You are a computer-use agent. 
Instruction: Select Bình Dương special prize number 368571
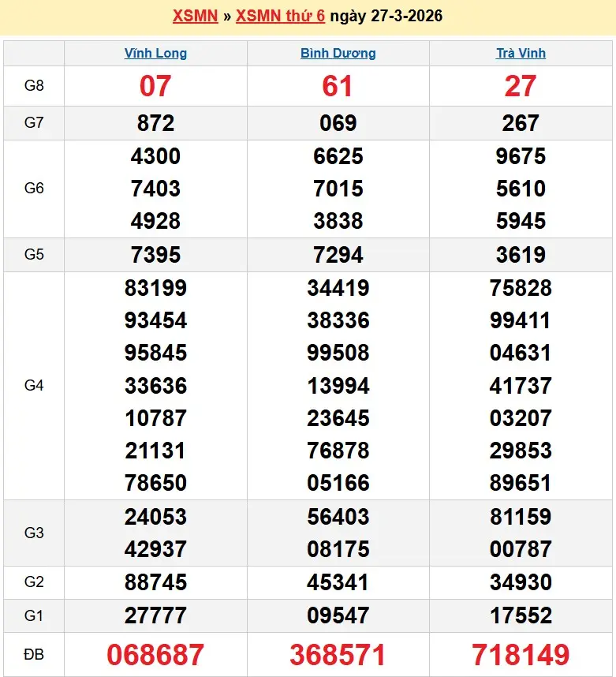click(338, 655)
